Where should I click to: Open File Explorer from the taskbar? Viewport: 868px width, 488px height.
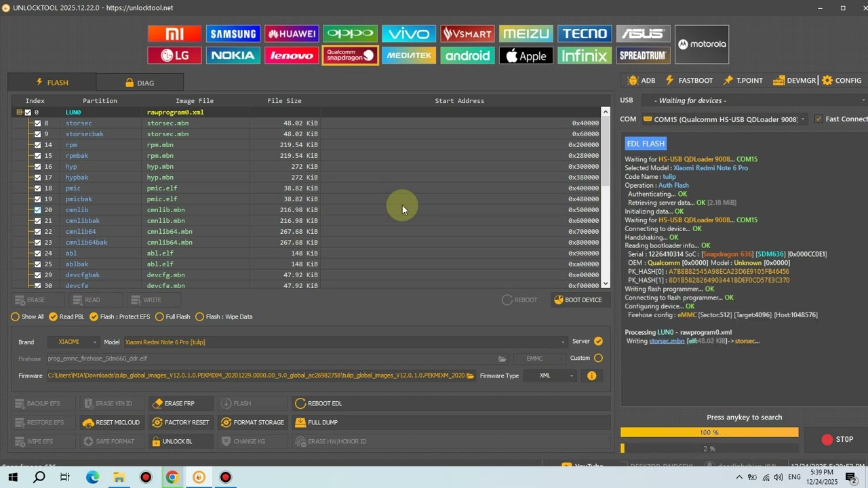coord(119,477)
